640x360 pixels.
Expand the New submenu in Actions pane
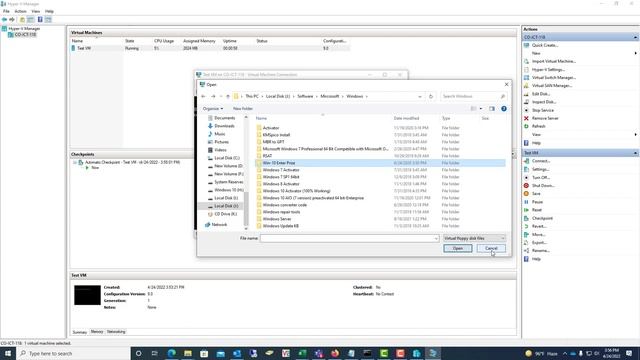636,53
